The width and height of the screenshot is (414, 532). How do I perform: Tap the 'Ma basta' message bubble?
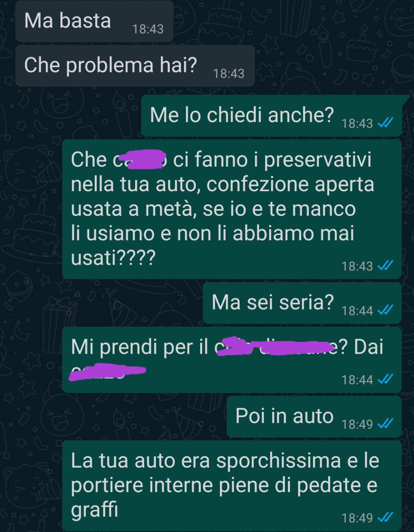point(94,21)
